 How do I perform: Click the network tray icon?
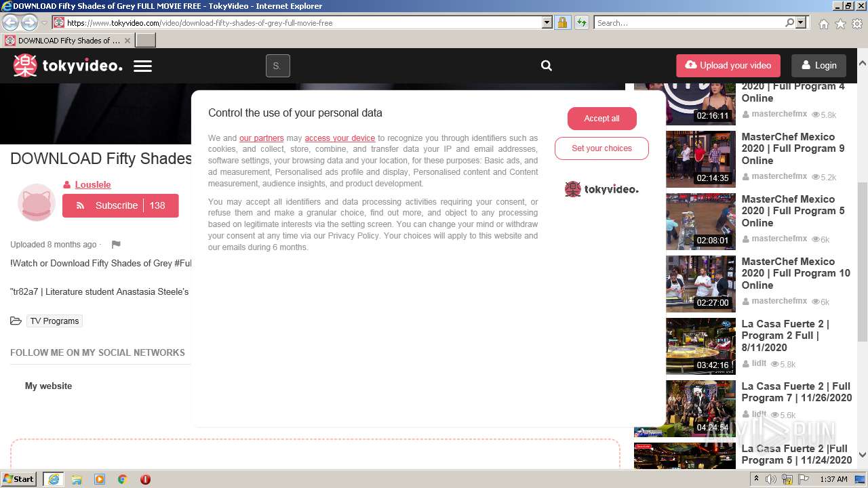tap(787, 479)
